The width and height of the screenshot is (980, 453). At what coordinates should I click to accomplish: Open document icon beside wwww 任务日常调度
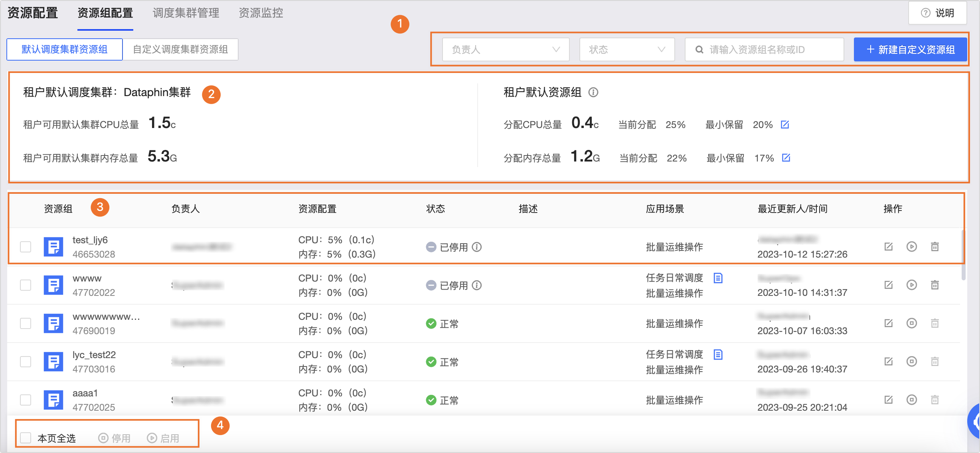[718, 278]
